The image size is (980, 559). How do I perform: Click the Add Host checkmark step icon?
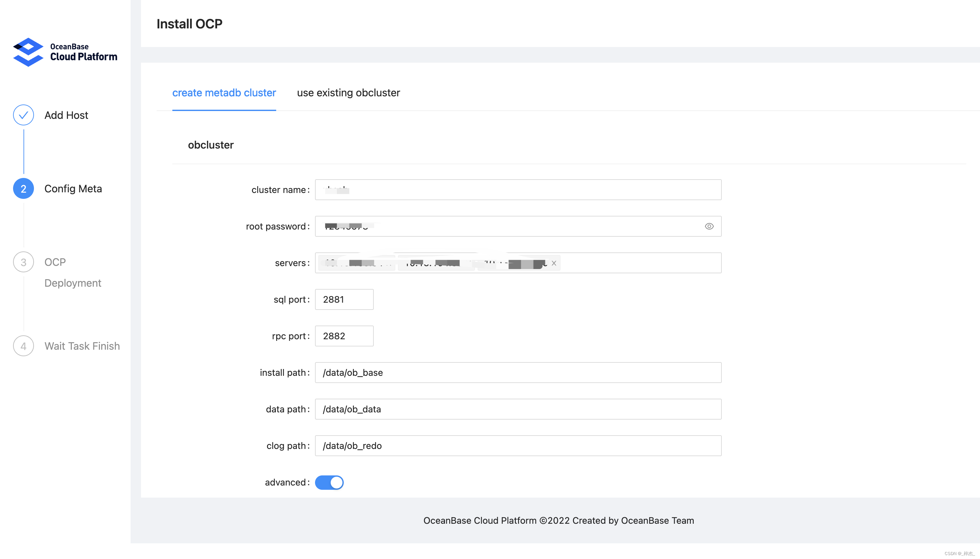[24, 115]
